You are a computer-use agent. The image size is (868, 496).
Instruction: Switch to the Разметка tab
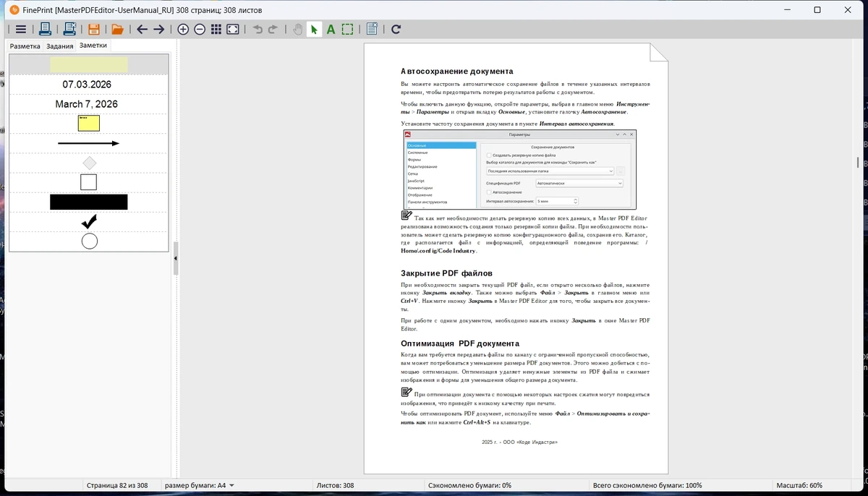[x=25, y=46]
